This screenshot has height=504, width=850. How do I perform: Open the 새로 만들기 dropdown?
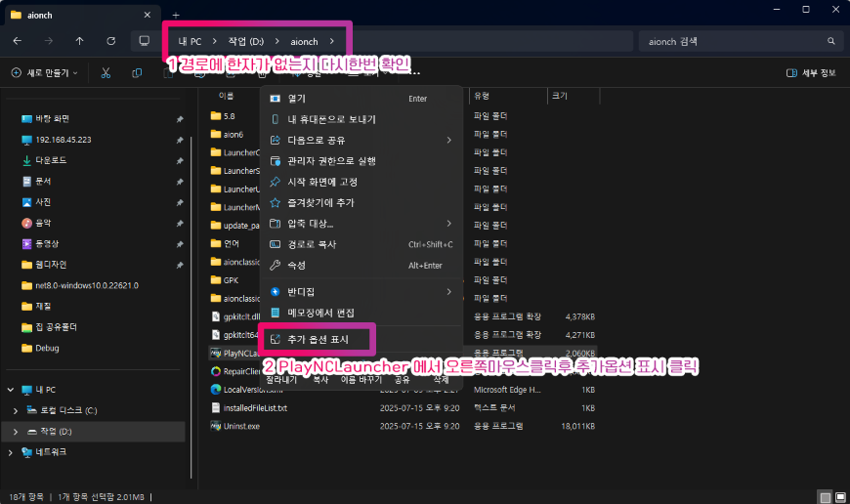tap(47, 73)
